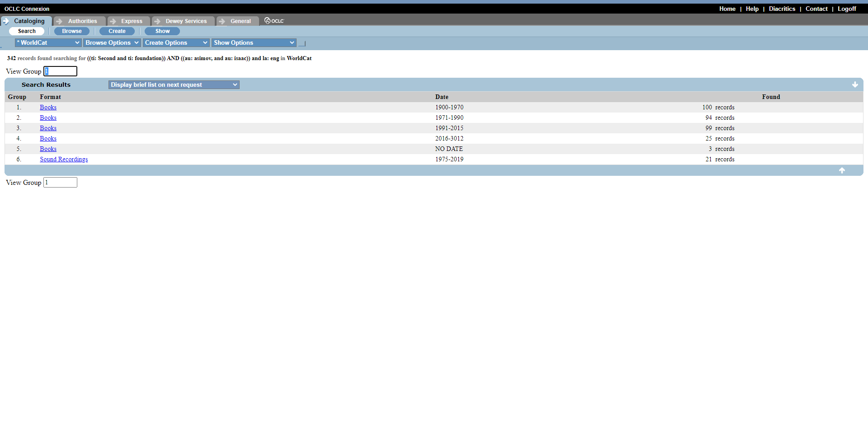
Task: Open the Show menu
Action: [x=162, y=31]
